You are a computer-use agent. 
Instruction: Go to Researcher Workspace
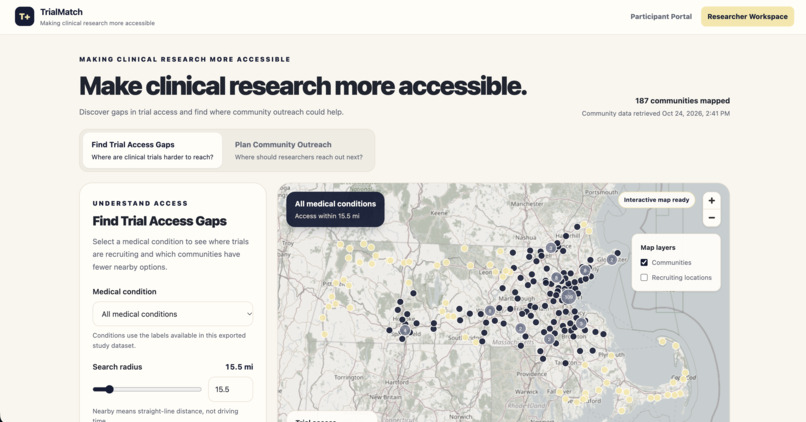pos(747,16)
